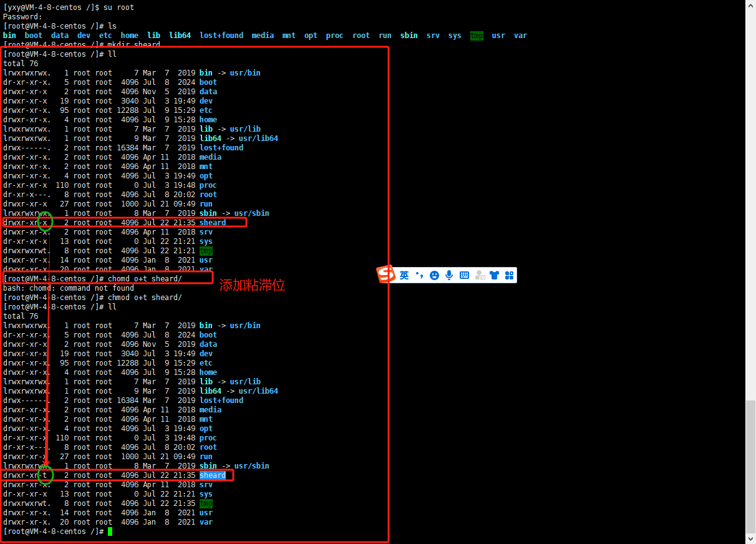Click the 'su root' command text
The width and height of the screenshot is (756, 544).
pos(119,7)
